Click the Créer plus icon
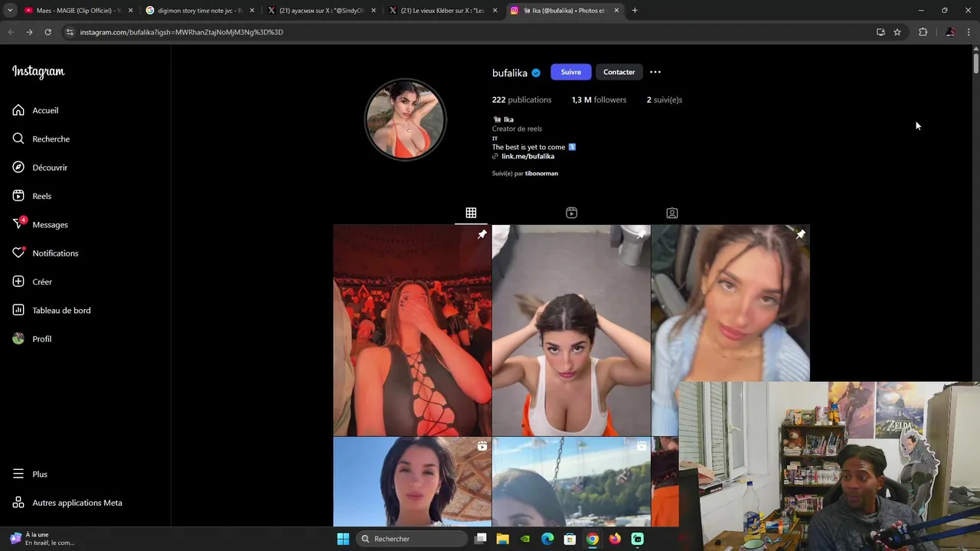Viewport: 980px width, 551px height. [18, 282]
